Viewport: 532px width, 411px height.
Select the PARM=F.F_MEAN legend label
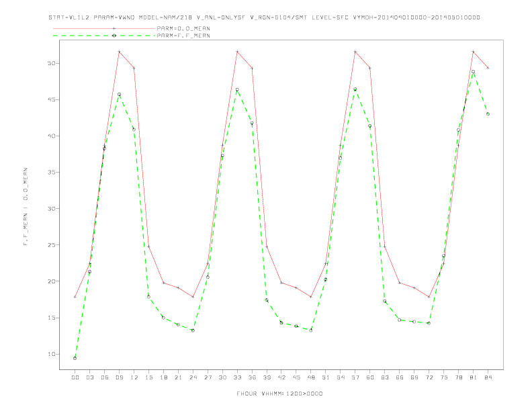[x=183, y=36]
